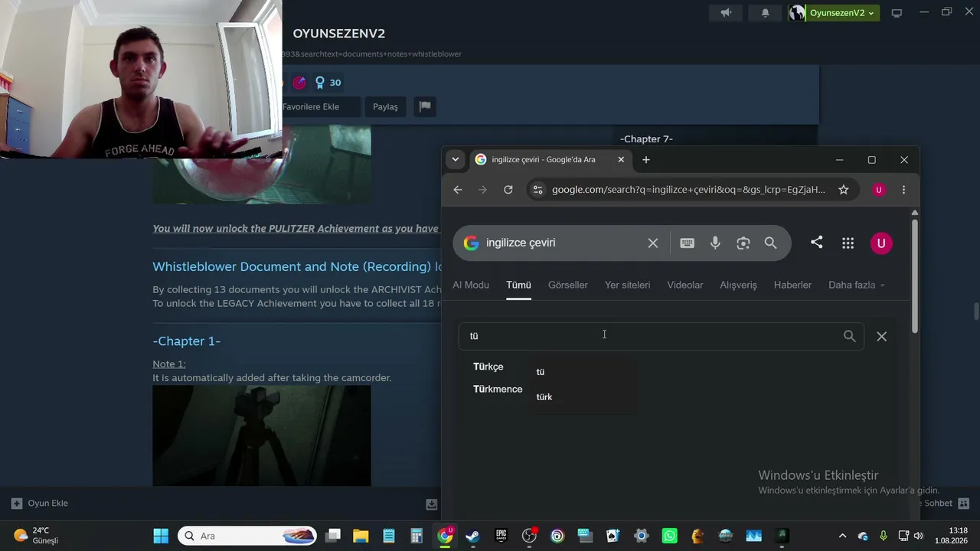Open Chrome three-dot menu

coord(904,190)
